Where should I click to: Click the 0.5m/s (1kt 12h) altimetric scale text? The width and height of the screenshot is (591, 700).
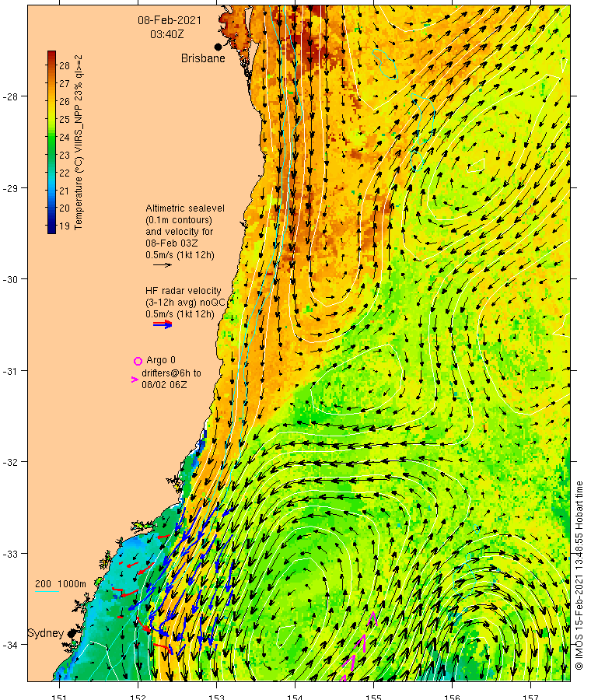(180, 255)
